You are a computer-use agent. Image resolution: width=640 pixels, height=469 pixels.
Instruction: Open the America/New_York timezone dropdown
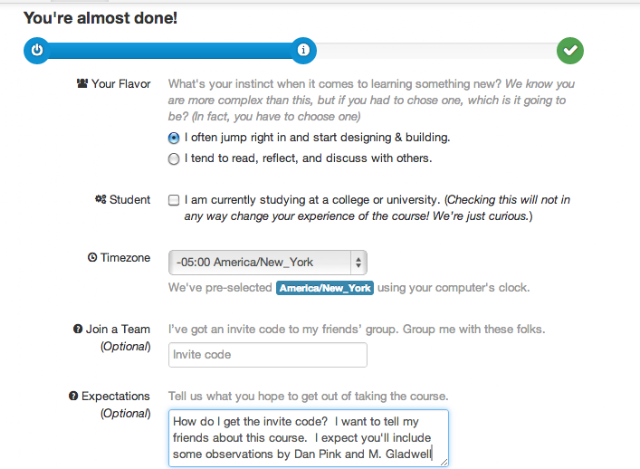pyautogui.click(x=260, y=263)
